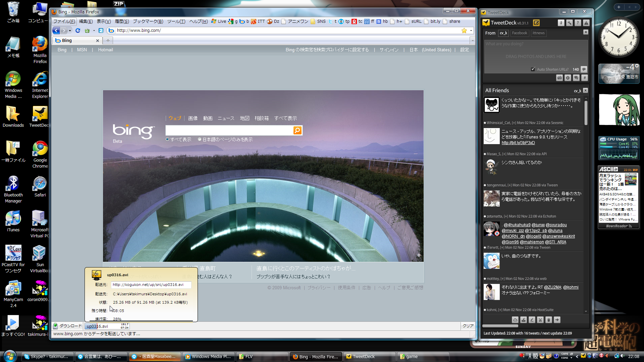Screen dimensions: 644x362
Task: Open bit.ly/3bP3xD link in tweet
Action: tap(518, 143)
